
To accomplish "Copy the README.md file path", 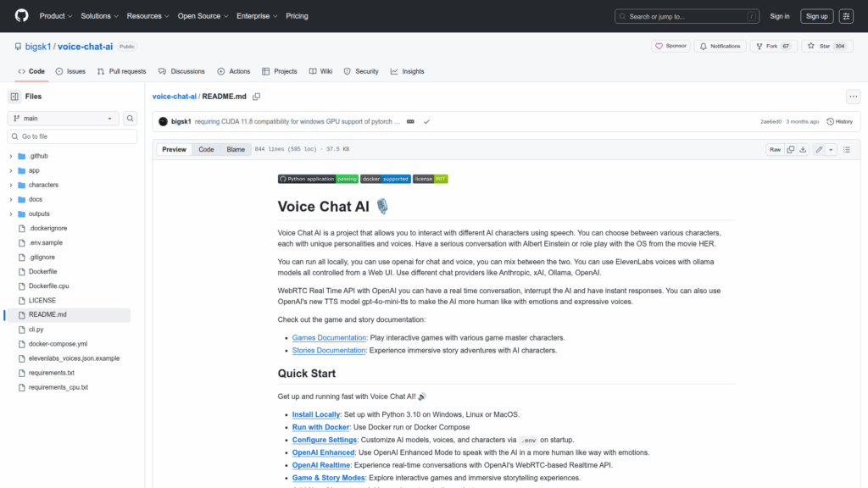I will tap(257, 97).
